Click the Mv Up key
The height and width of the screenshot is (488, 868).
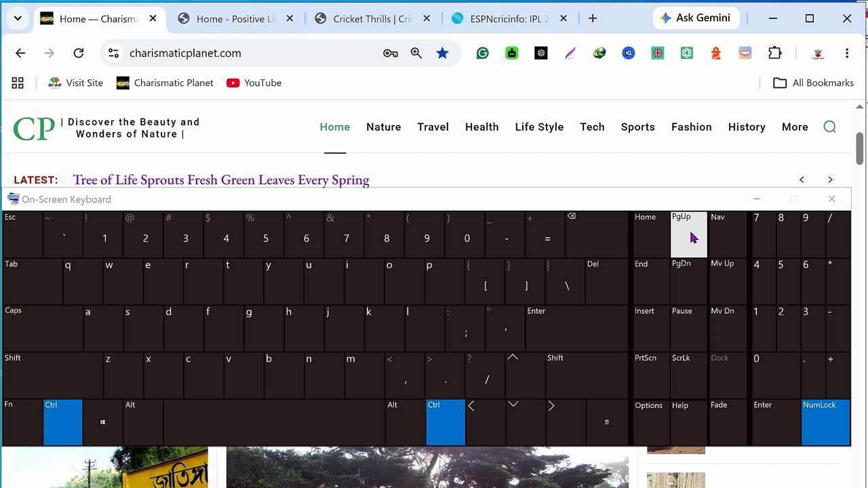coord(727,282)
